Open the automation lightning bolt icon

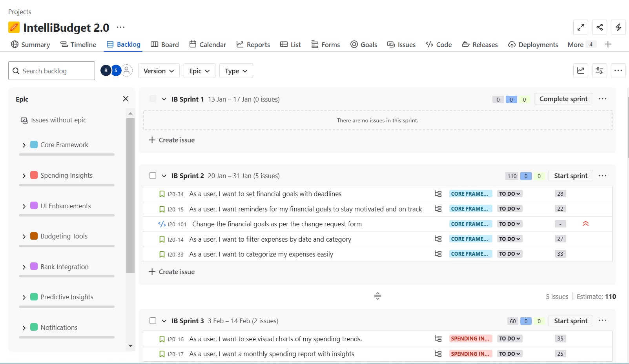[x=618, y=27]
